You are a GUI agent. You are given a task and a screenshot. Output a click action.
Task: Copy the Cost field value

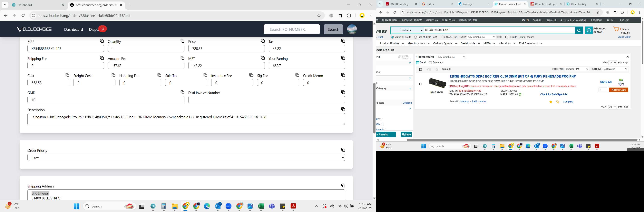67,75
